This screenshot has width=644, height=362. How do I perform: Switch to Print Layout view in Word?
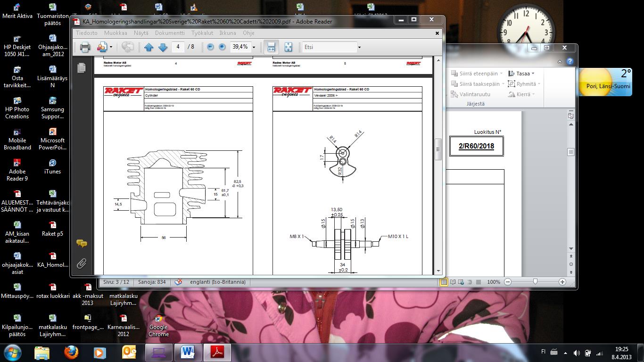(444, 282)
